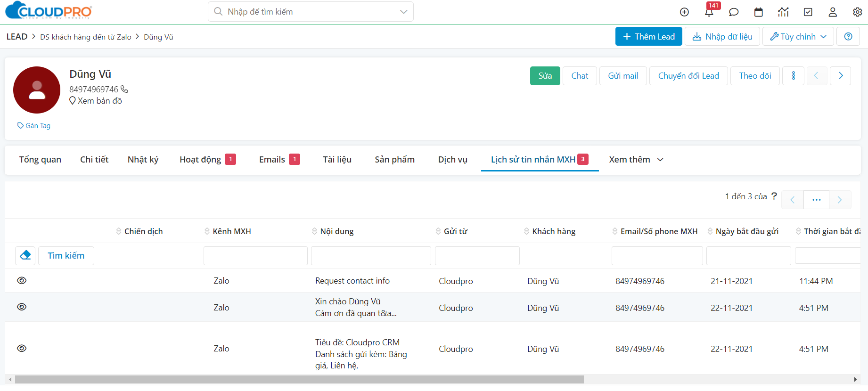868x391 pixels.
Task: Switch to Chi tiết tab
Action: [94, 160]
